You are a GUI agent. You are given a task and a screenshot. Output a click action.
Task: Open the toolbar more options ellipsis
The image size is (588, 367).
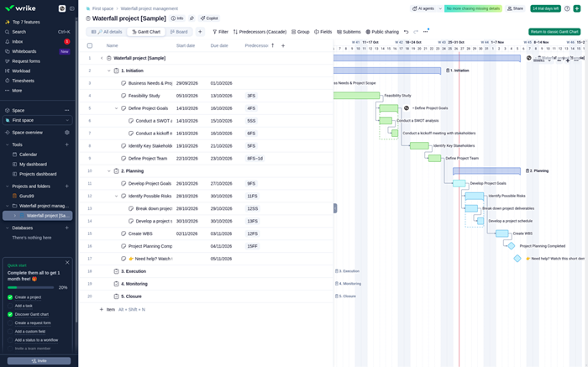[425, 32]
